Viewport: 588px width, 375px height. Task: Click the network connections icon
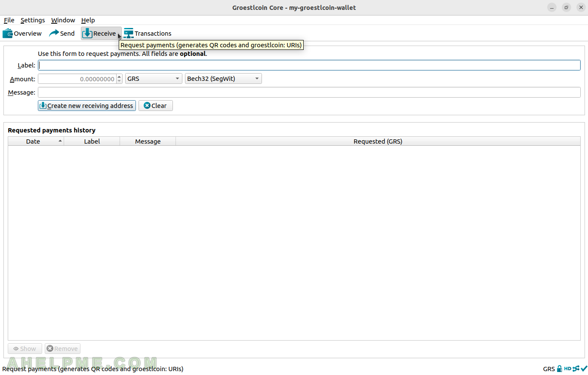click(x=576, y=369)
